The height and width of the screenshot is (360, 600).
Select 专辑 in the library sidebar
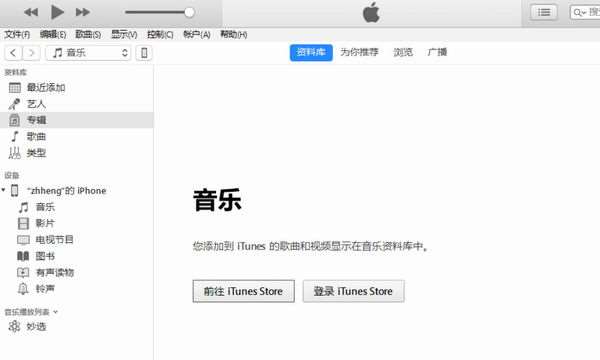pos(77,120)
